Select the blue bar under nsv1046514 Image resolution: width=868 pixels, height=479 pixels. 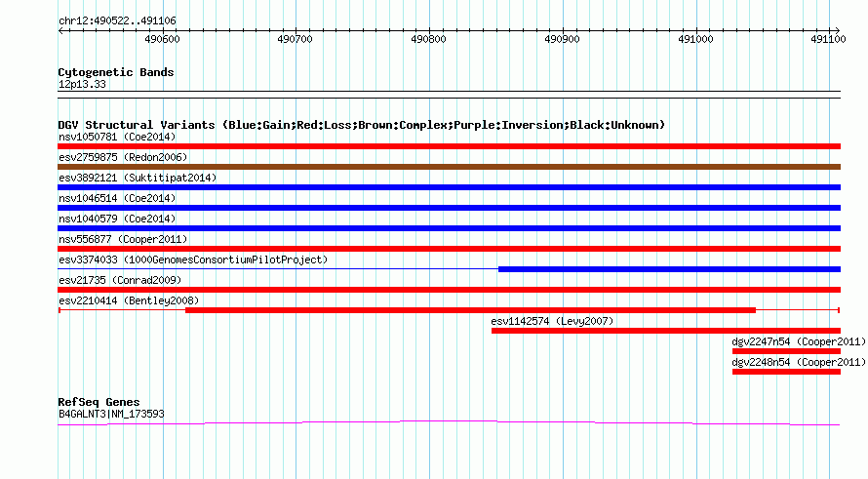(x=449, y=208)
